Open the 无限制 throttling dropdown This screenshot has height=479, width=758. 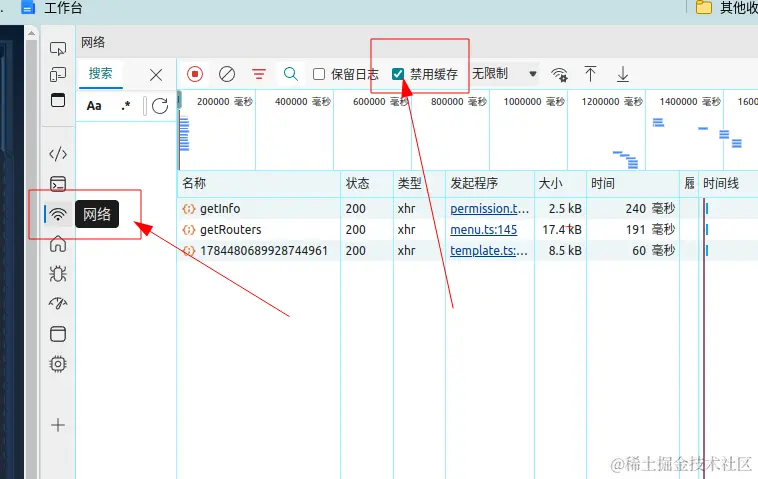(x=504, y=74)
